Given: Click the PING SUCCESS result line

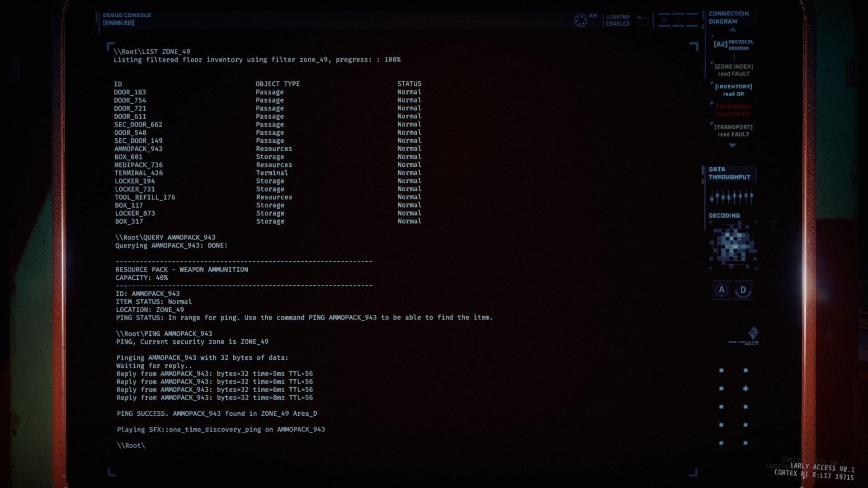Looking at the screenshot, I should [217, 413].
